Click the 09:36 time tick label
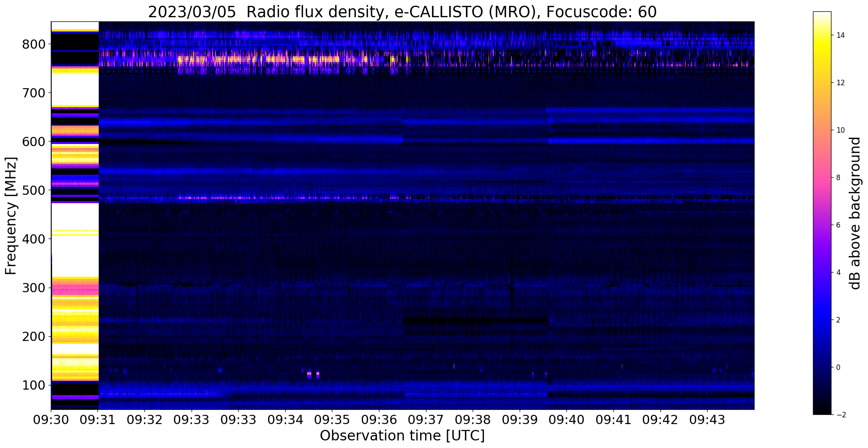868x448 pixels. click(379, 420)
